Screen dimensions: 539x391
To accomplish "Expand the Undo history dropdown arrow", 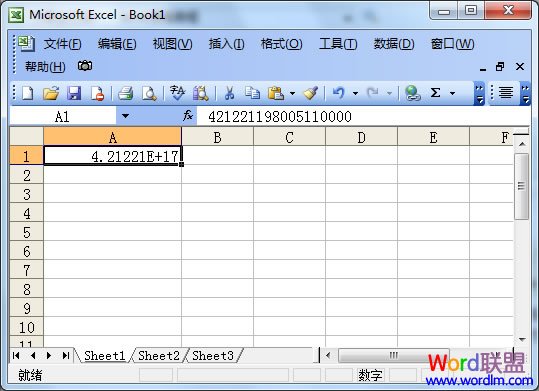I will click(355, 93).
